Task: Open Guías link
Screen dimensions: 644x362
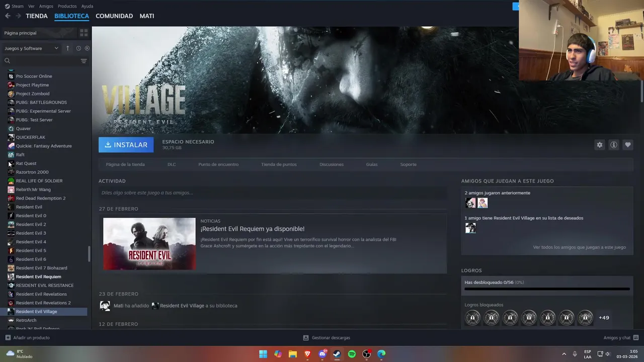Action: pyautogui.click(x=372, y=164)
